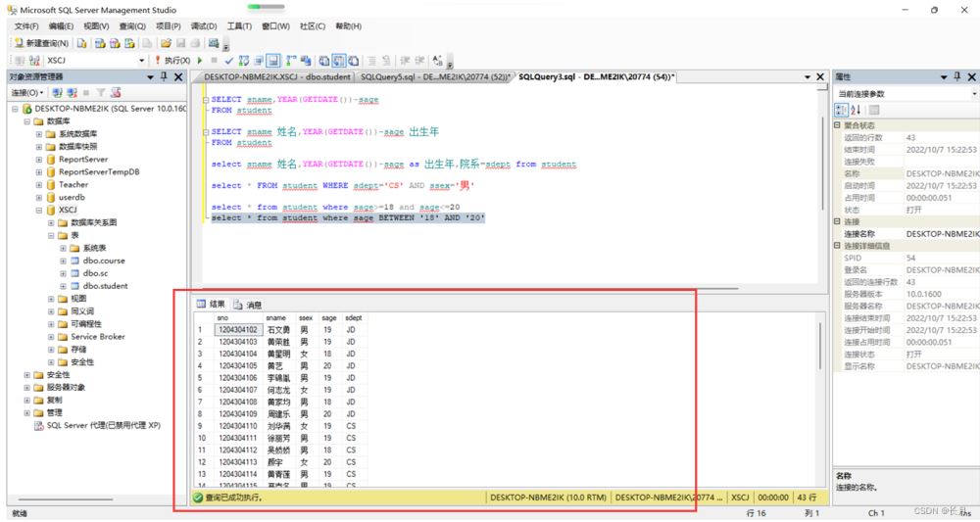Collapse the XSCJ database tree node

(39, 210)
